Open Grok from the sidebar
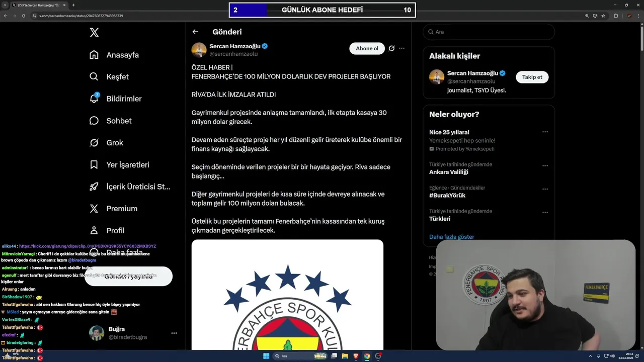644x362 pixels. (x=106, y=143)
